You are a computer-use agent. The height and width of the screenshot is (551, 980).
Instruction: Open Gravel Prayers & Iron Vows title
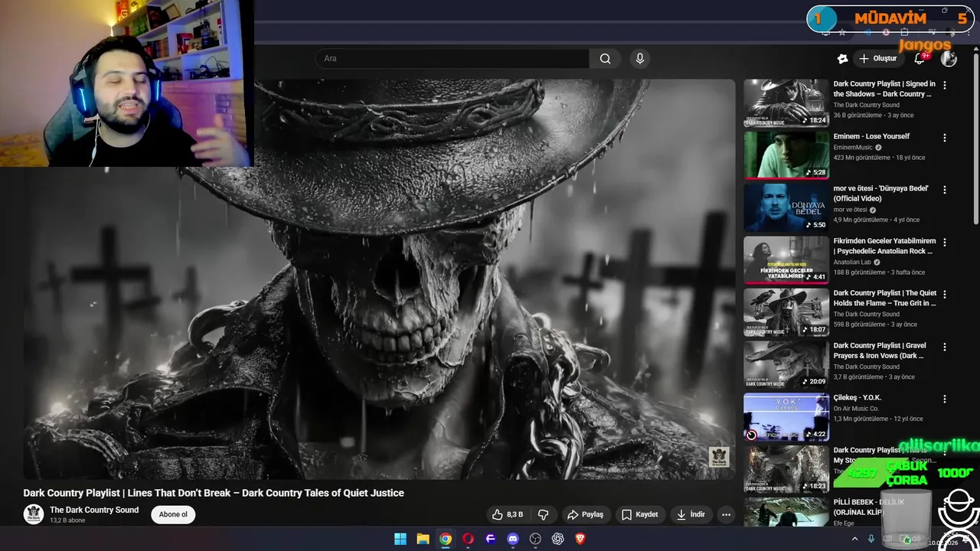880,350
